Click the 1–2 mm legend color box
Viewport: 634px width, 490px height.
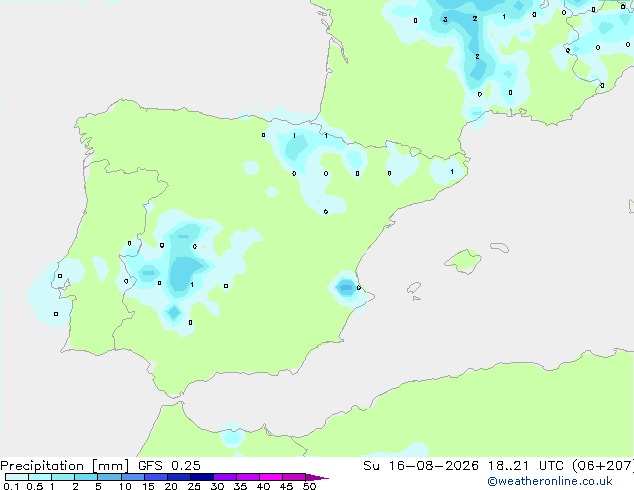tap(63, 477)
